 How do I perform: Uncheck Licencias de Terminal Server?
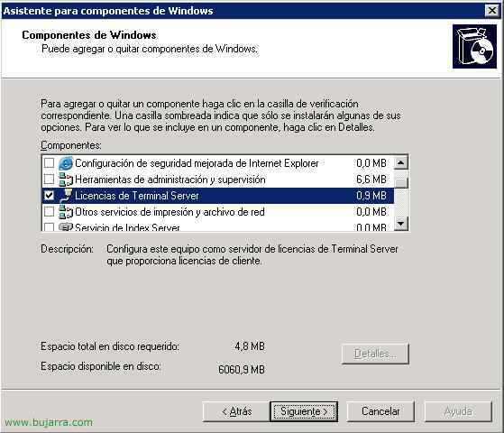pyautogui.click(x=49, y=195)
